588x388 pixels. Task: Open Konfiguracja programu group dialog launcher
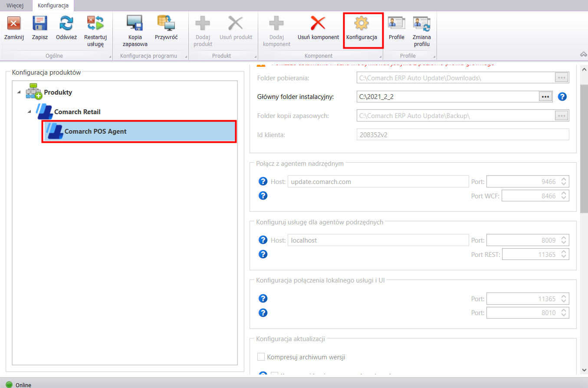[186, 57]
